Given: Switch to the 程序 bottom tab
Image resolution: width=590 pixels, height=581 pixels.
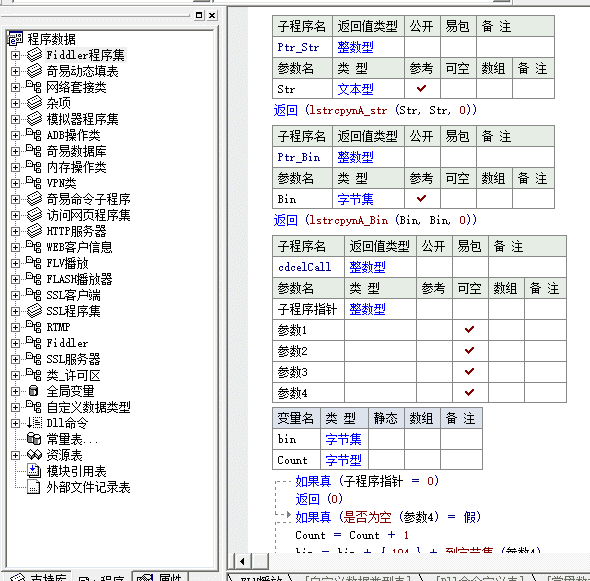Looking at the screenshot, I should click(102, 577).
